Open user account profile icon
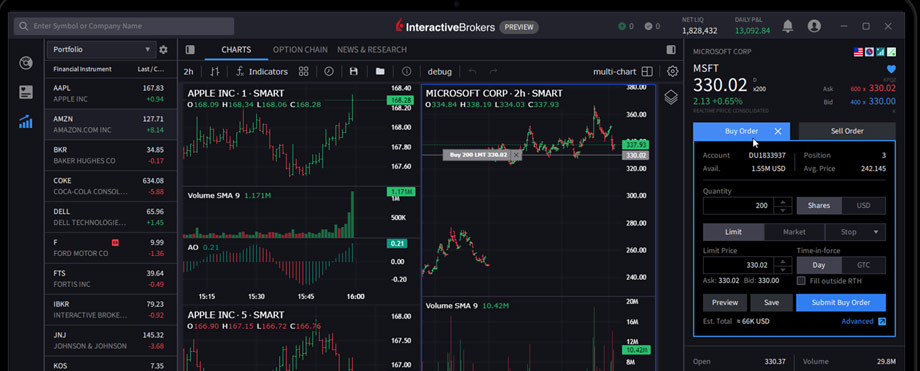Image resolution: width=920 pixels, height=371 pixels. (814, 26)
